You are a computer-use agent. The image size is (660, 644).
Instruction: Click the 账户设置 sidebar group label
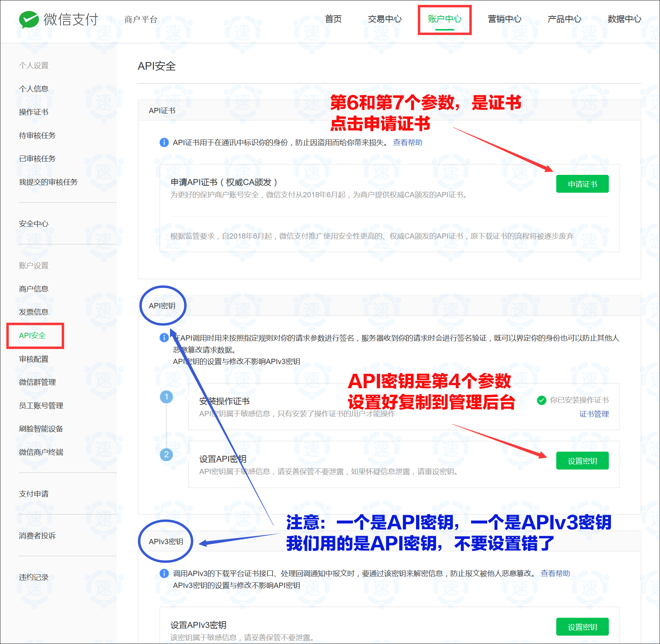[34, 266]
